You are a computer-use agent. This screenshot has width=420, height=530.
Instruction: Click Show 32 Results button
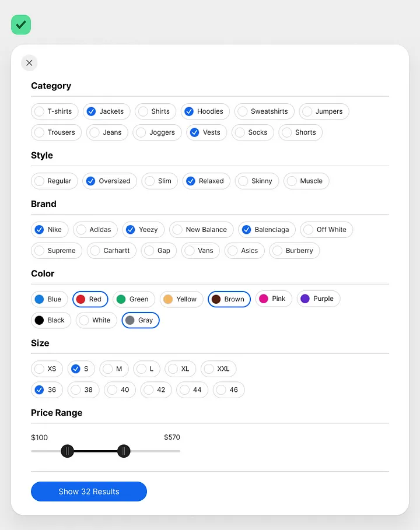pos(89,492)
